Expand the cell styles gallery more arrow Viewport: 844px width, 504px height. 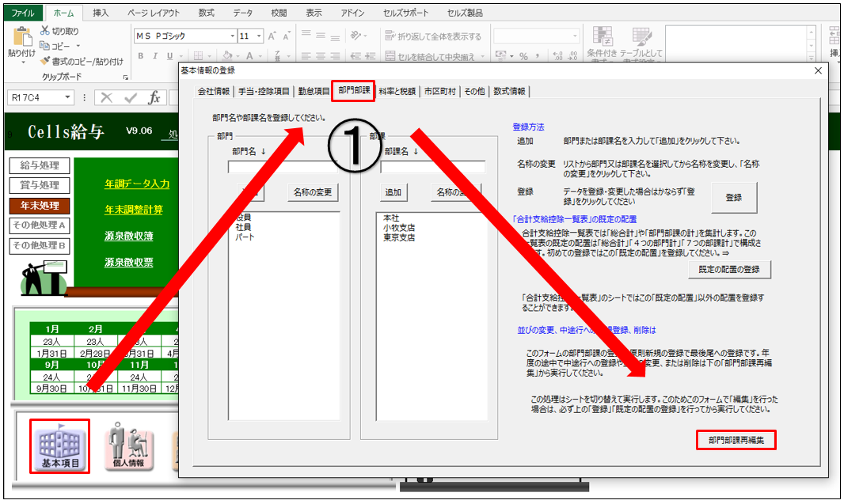point(812,58)
